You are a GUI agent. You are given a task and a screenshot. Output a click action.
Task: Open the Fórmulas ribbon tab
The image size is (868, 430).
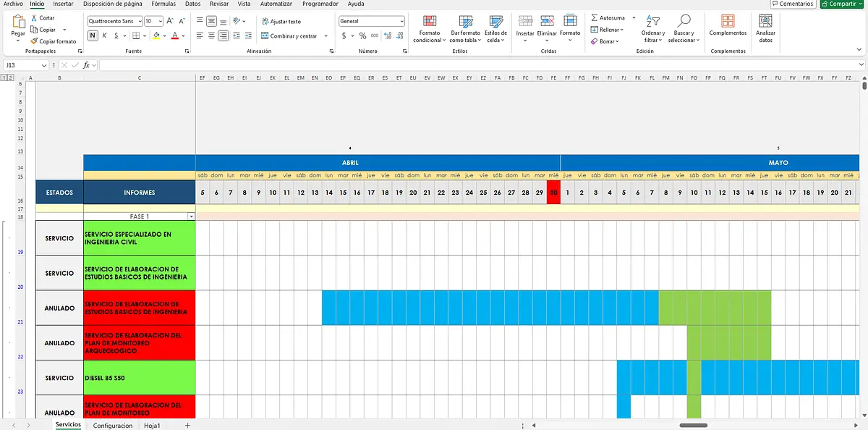[163, 4]
